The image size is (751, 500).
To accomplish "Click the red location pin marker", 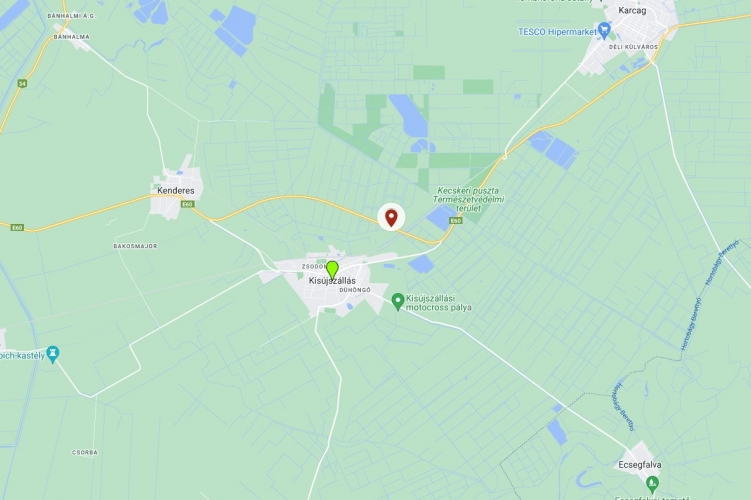I will [x=391, y=217].
